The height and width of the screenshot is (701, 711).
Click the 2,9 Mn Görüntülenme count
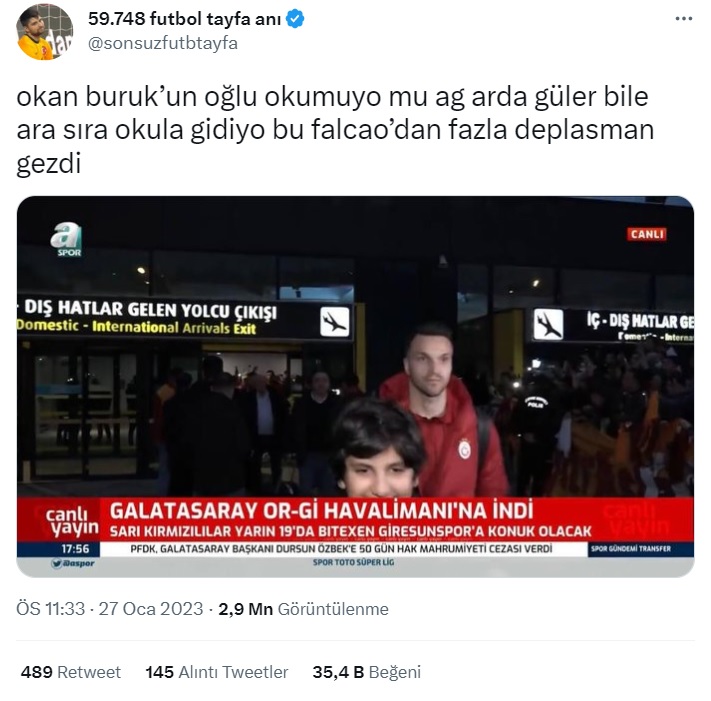(x=303, y=609)
